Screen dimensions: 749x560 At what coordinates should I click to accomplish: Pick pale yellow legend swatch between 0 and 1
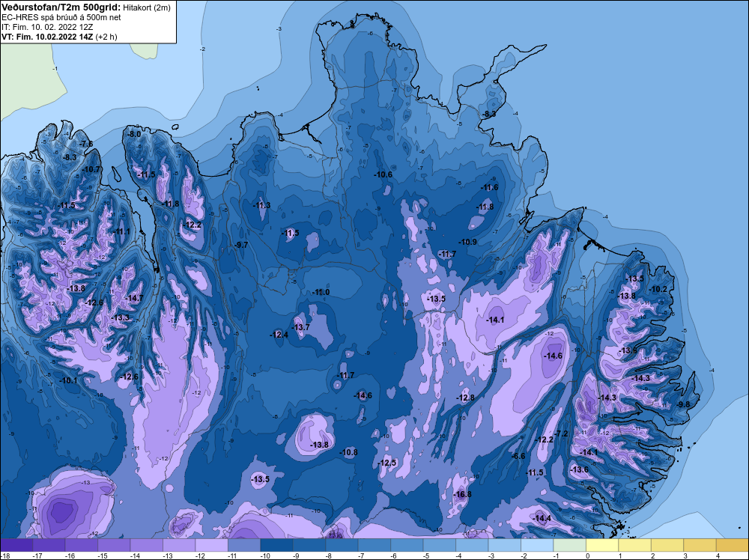click(602, 545)
